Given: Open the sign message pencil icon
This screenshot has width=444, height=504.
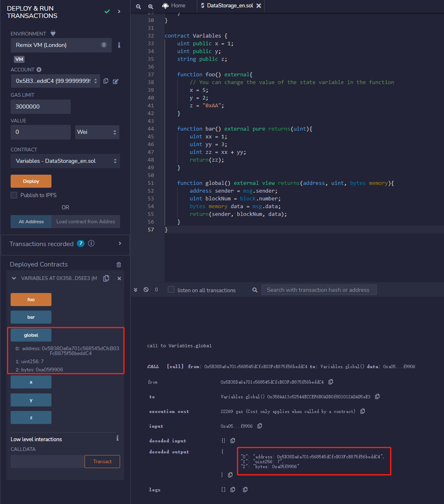Looking at the screenshot, I should tap(116, 81).
